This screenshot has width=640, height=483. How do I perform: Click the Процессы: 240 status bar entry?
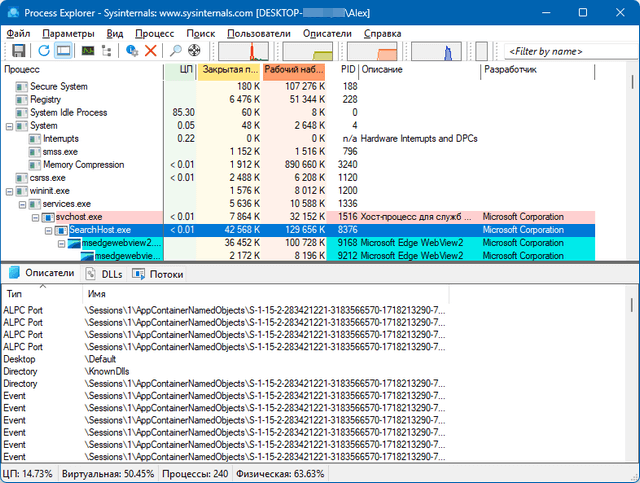(x=195, y=474)
